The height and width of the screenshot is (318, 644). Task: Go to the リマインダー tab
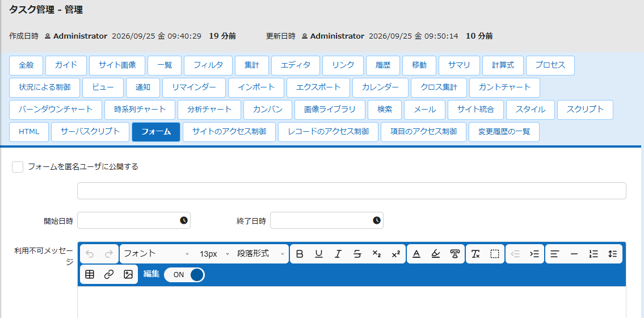click(194, 87)
